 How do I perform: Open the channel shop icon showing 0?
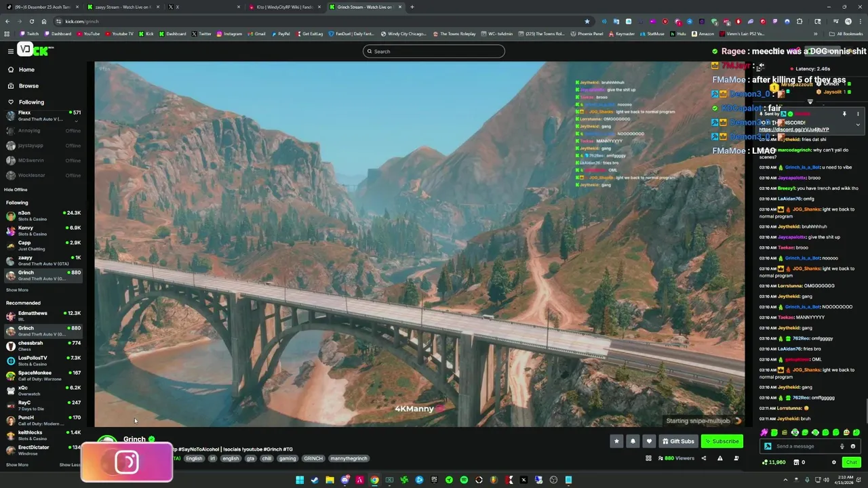(x=800, y=462)
